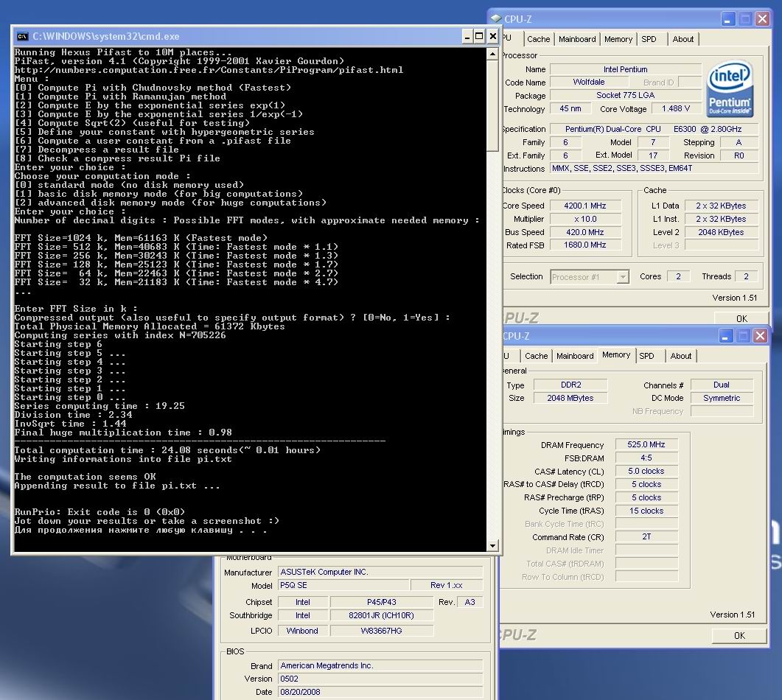This screenshot has height=700, width=782.
Task: Close the cmd.exe window
Action: 493,36
